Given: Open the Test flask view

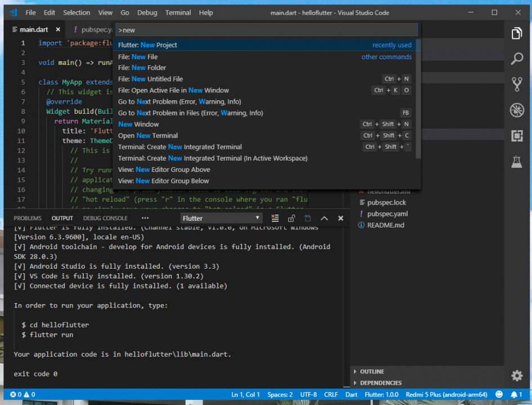Looking at the screenshot, I should tap(516, 162).
